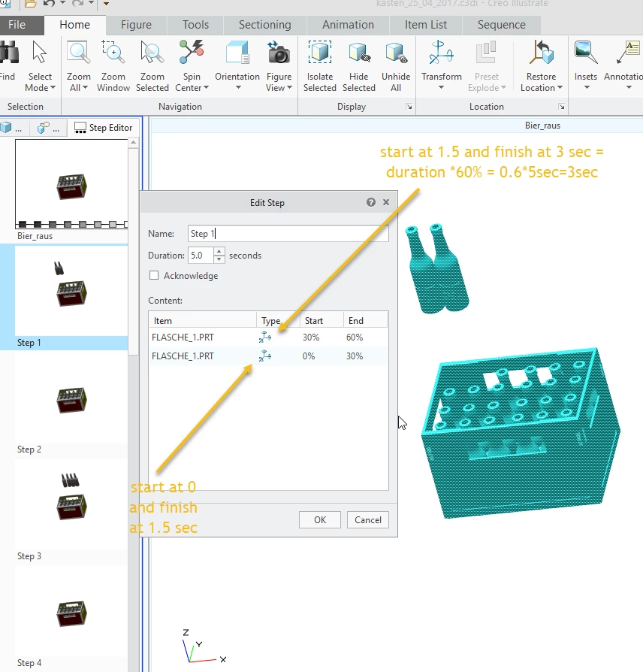Screen dimensions: 643x672
Task: Click Spin Center icon
Action: [192, 53]
